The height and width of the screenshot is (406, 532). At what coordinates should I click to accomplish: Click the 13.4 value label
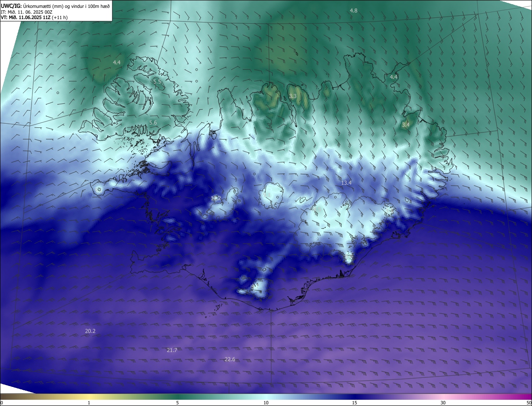[346, 183]
